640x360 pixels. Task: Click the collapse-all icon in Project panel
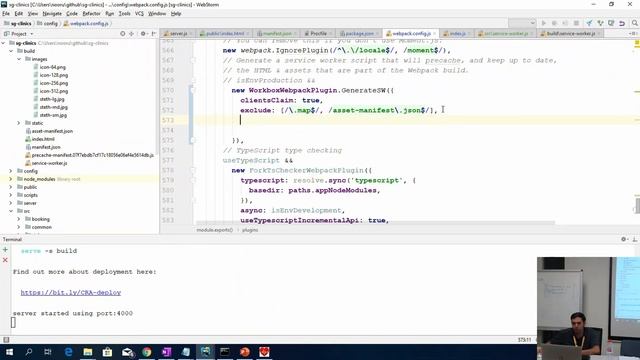(x=131, y=33)
